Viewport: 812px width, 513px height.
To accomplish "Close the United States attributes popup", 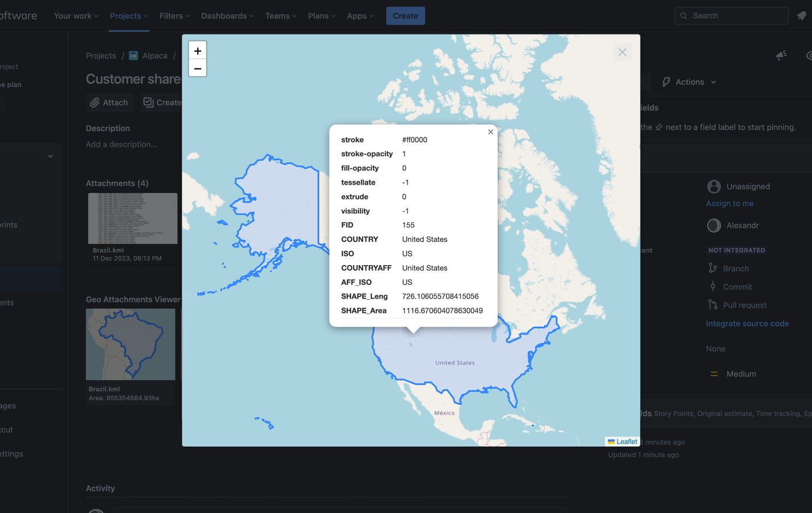I will point(490,132).
